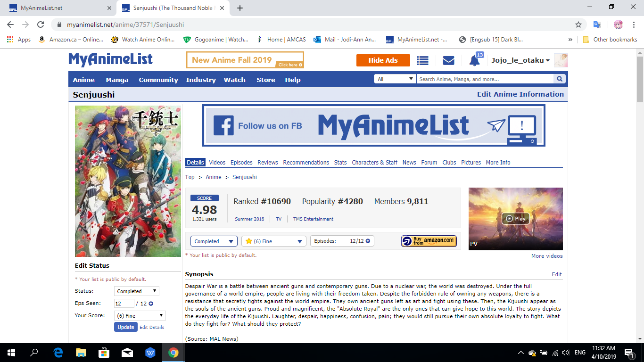Open the speaker icon in system tray
644x362 pixels.
(x=565, y=352)
